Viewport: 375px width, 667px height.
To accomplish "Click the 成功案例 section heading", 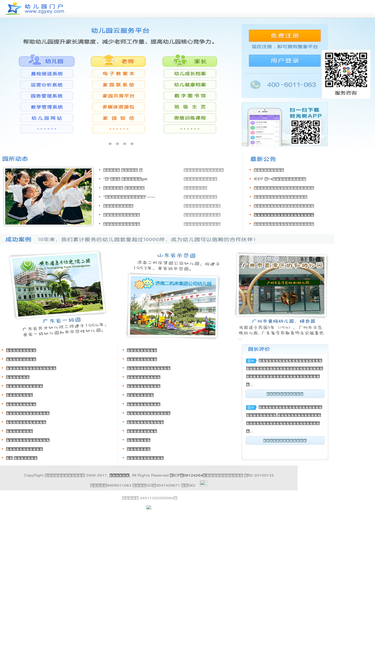I will coord(18,239).
